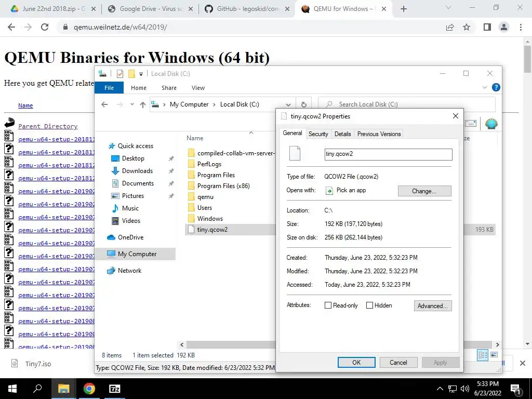
Task: Click the Search Local Disk (C:) box
Action: [x=406, y=104]
